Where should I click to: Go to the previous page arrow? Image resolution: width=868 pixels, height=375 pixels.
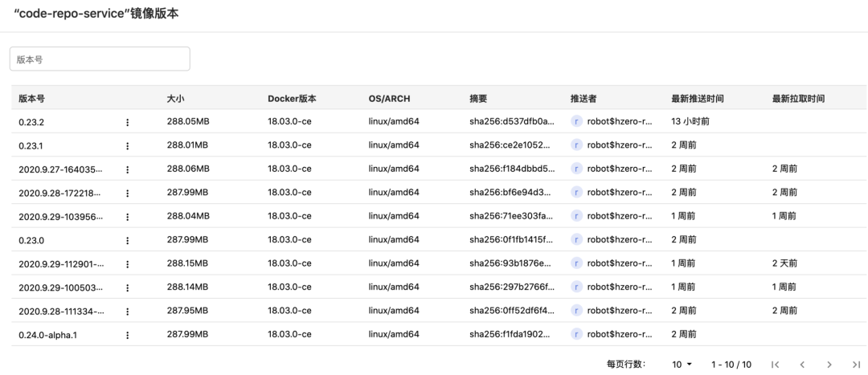pos(801,365)
